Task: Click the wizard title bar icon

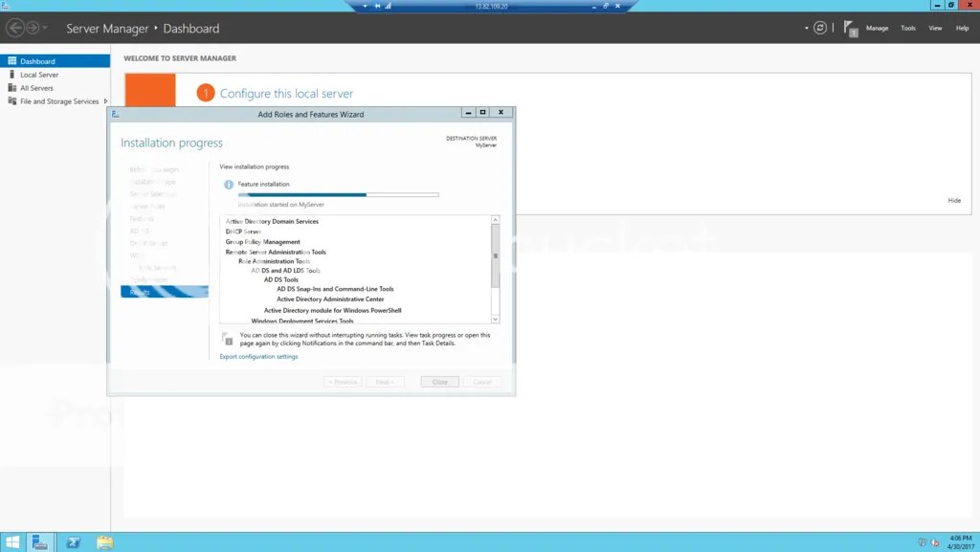Action: [x=115, y=114]
